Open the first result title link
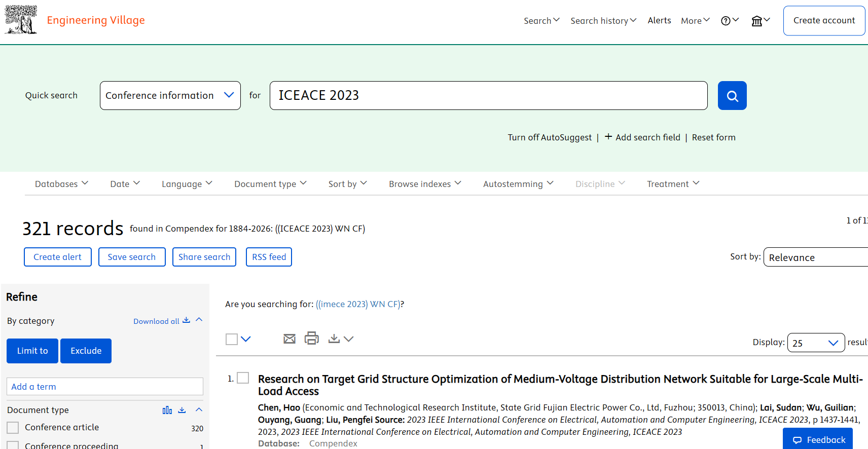868x449 pixels. point(560,385)
